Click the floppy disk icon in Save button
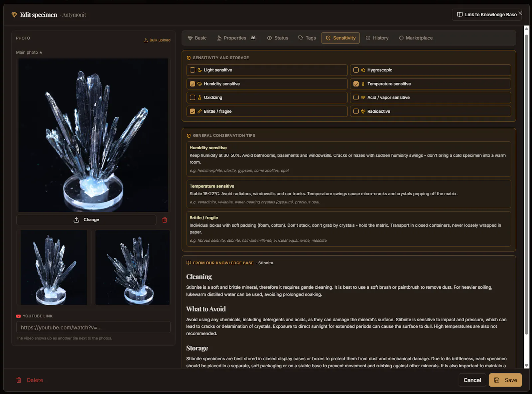Image resolution: width=532 pixels, height=394 pixels. (496, 380)
